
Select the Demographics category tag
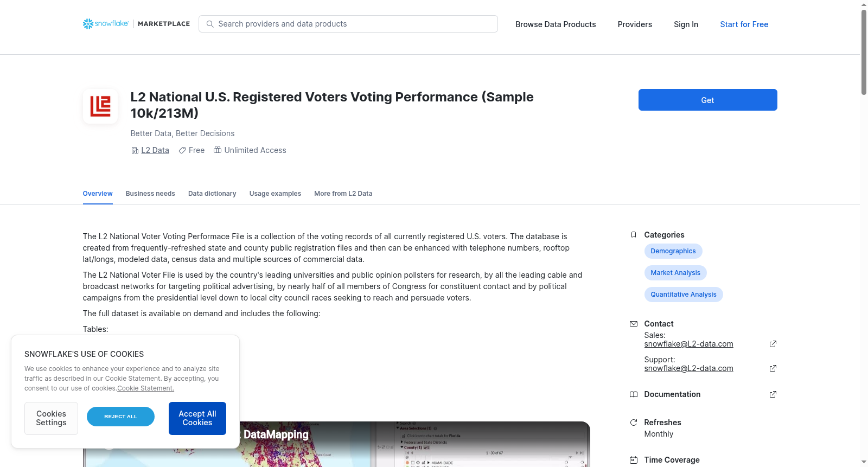click(673, 251)
